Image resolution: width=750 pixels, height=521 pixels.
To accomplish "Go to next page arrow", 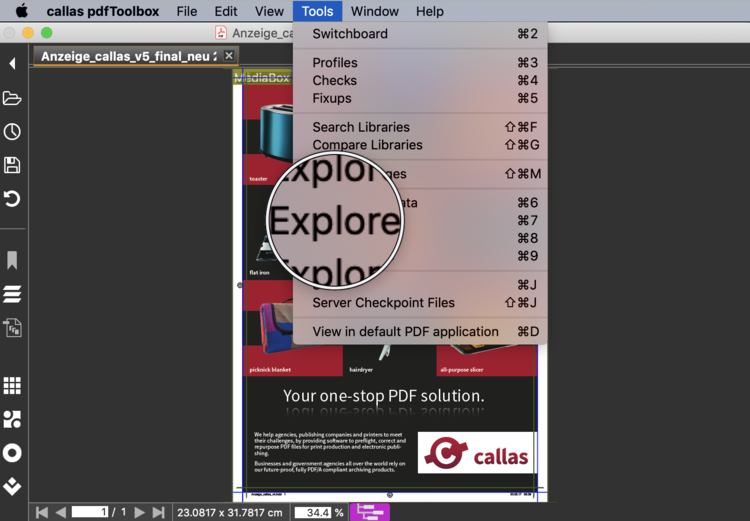I will click(139, 512).
